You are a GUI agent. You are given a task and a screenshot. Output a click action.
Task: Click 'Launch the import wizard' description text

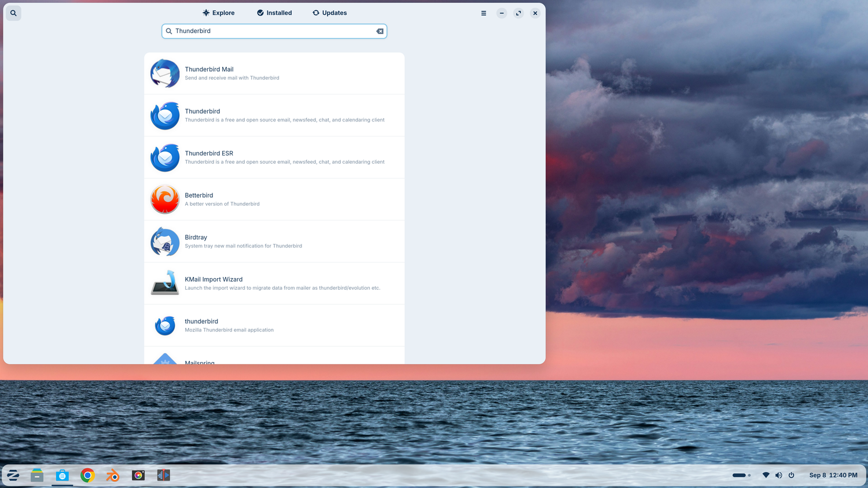[282, 288]
